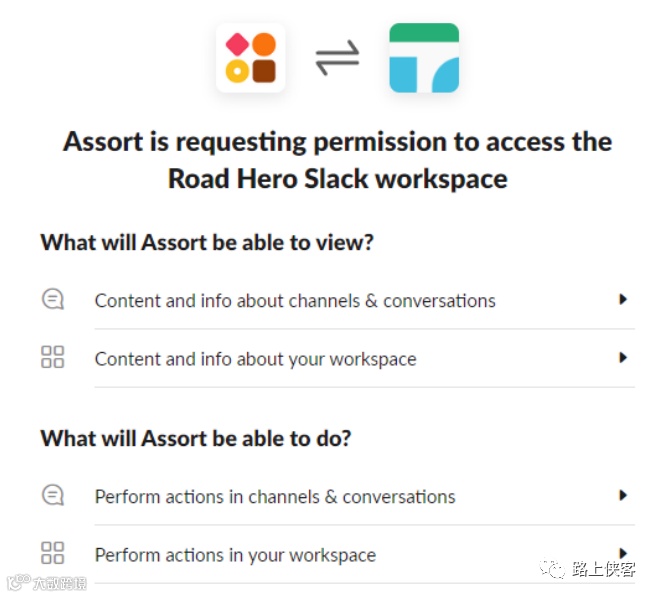Select 'Perform actions in channels & conversations'
This screenshot has width=656, height=597.
tap(275, 496)
